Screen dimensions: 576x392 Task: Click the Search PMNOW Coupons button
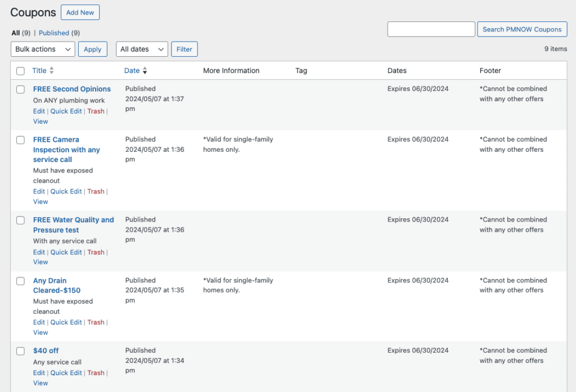pos(522,29)
